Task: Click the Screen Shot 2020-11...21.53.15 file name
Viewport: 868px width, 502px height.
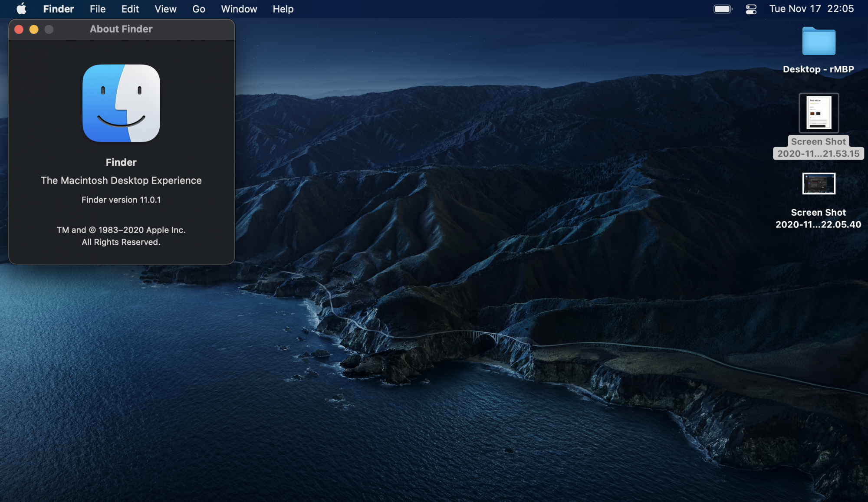Action: [x=819, y=148]
